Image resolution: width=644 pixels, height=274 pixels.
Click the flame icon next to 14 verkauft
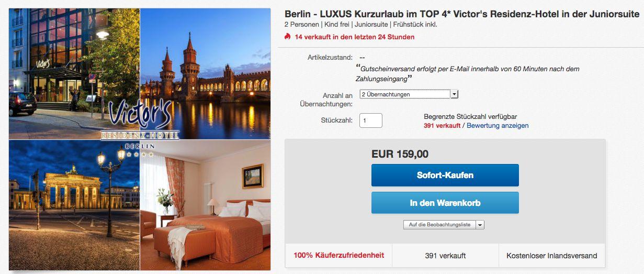[x=287, y=37]
